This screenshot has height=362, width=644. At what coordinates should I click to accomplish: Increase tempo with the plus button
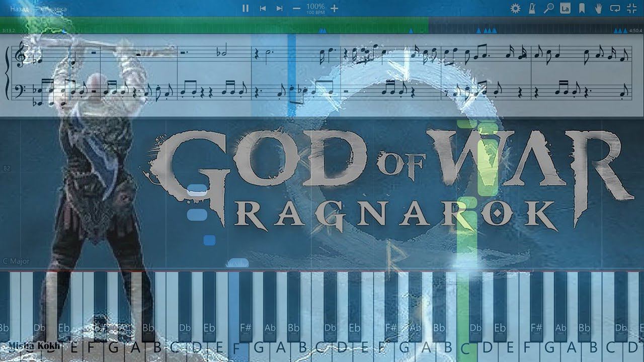coord(334,8)
